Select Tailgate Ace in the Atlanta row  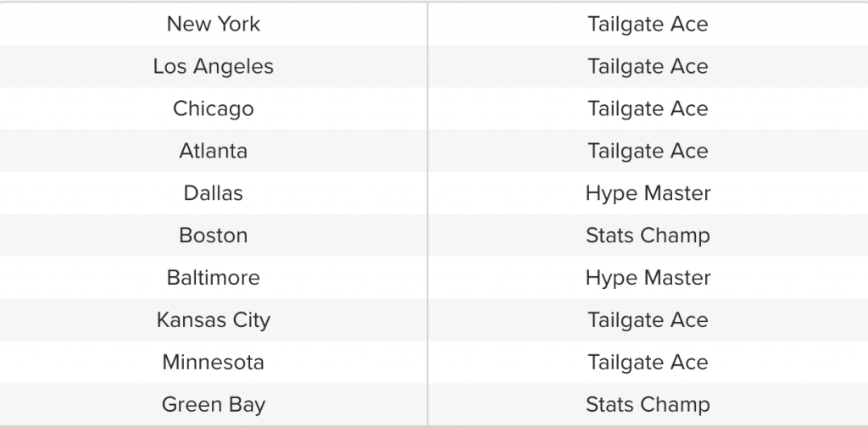[648, 151]
